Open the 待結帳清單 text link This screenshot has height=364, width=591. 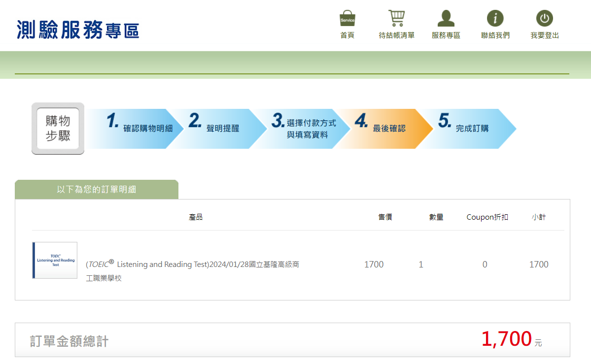tap(396, 35)
